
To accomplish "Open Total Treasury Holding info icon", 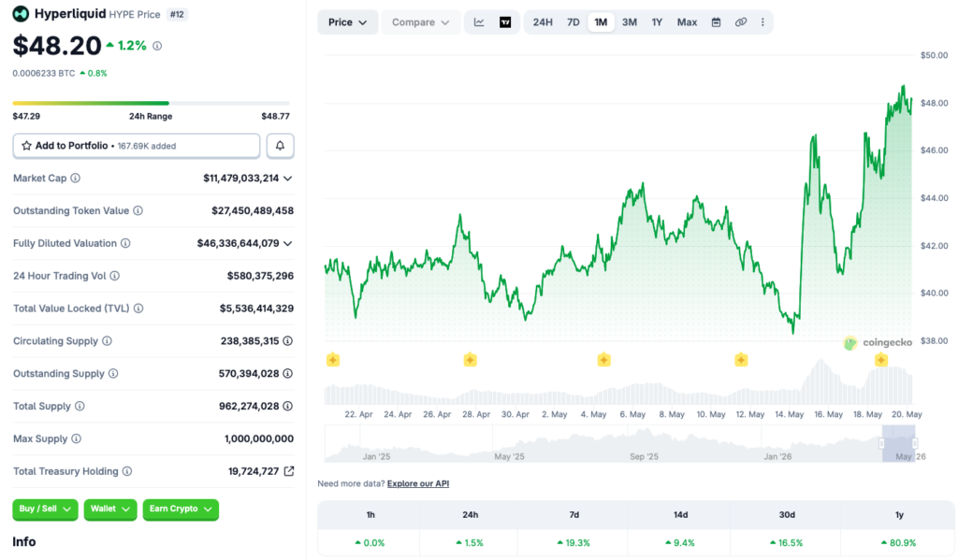I will pyautogui.click(x=127, y=471).
